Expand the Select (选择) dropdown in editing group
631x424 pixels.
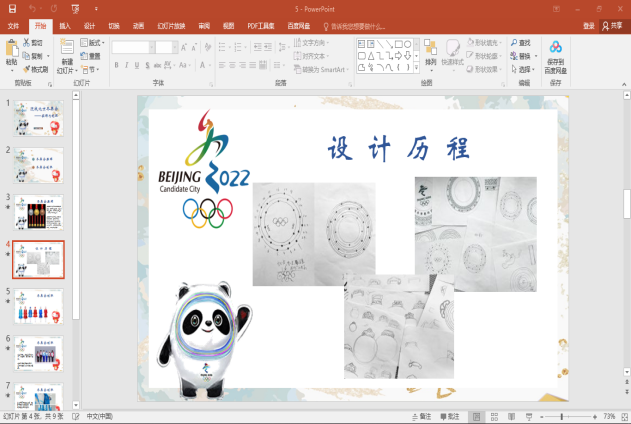coord(526,70)
